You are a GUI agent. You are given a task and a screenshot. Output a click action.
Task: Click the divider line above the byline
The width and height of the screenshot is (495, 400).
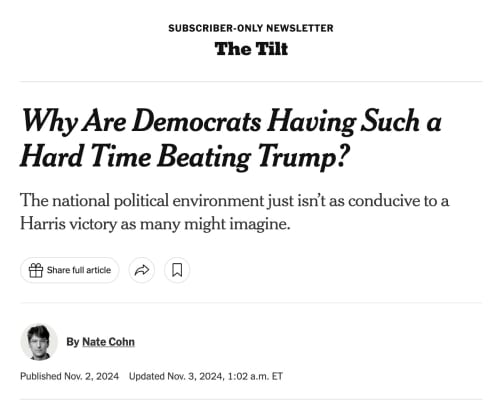click(x=251, y=303)
